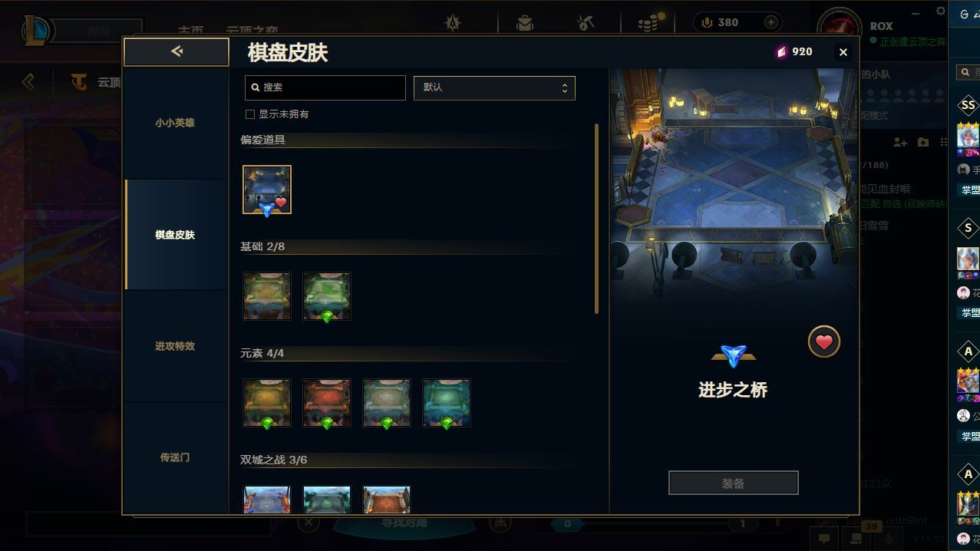The image size is (980, 551).
Task: Click the arena list vertical scrollbar
Action: pyautogui.click(x=596, y=219)
